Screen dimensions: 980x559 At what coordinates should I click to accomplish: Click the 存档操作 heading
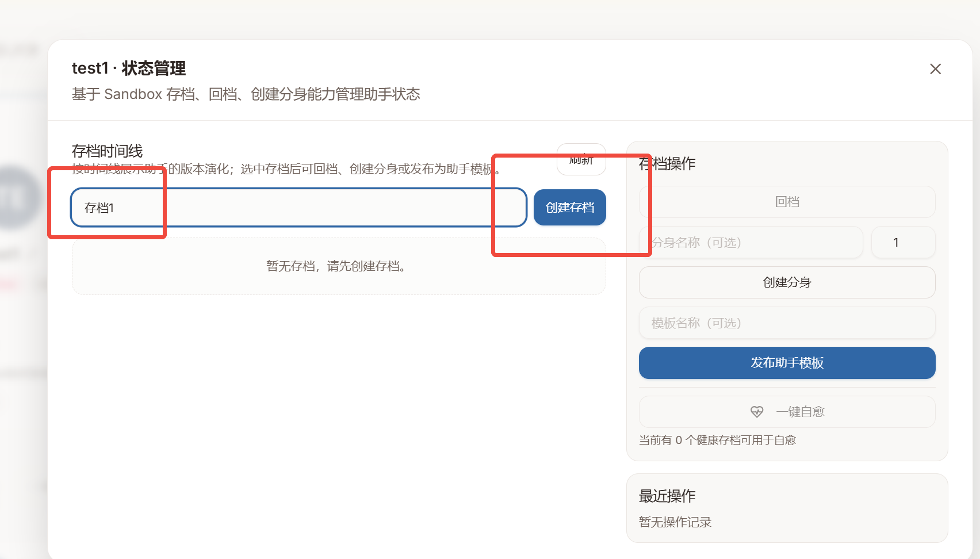[x=667, y=164]
